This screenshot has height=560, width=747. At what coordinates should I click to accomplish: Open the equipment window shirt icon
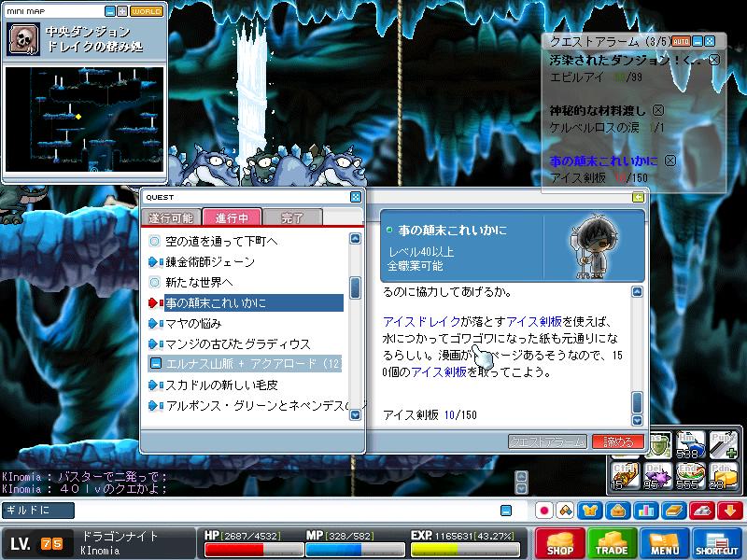tap(590, 511)
